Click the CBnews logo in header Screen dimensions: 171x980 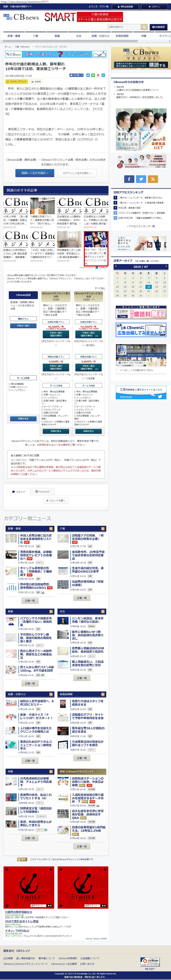pos(21,17)
